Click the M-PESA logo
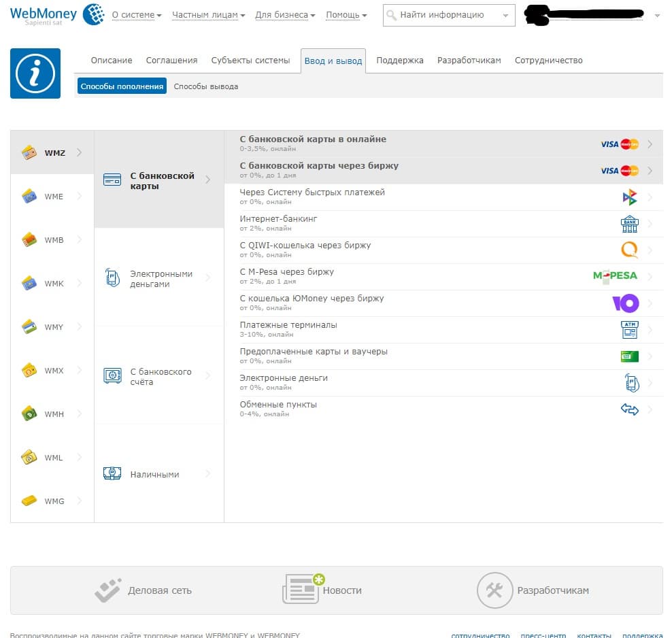 point(615,276)
